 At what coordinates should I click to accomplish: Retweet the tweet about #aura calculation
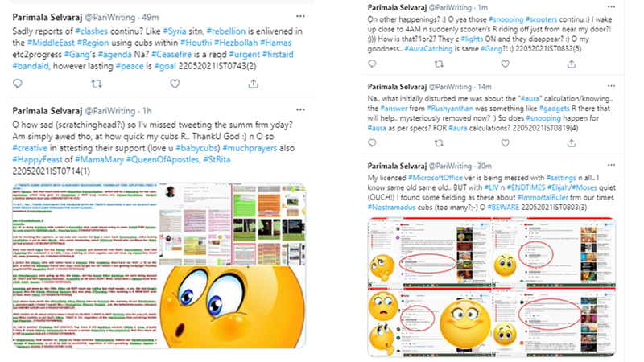tap(439, 143)
